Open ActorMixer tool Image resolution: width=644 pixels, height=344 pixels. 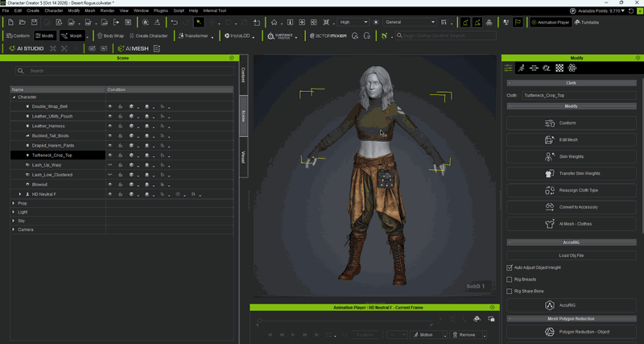click(328, 35)
